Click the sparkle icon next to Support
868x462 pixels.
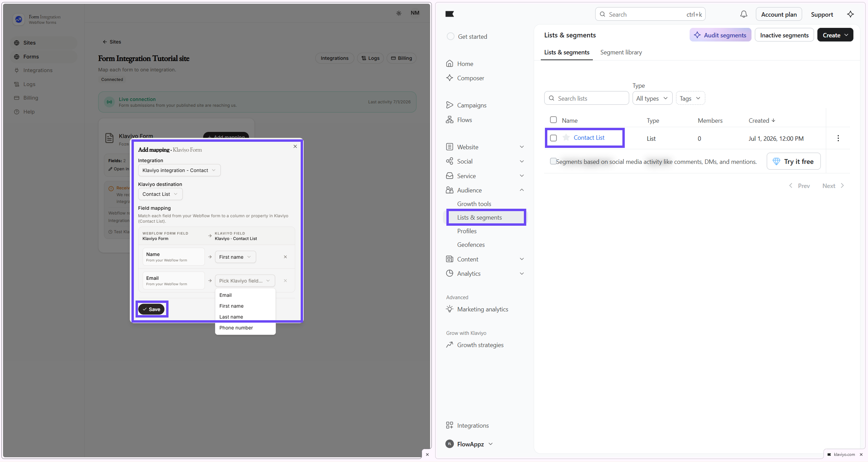pyautogui.click(x=850, y=14)
